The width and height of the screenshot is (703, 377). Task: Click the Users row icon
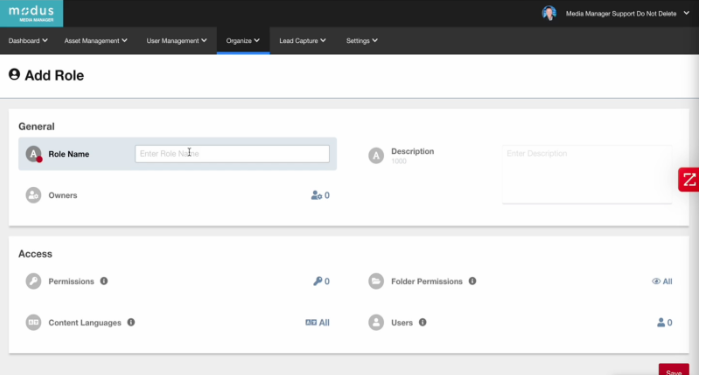point(376,322)
